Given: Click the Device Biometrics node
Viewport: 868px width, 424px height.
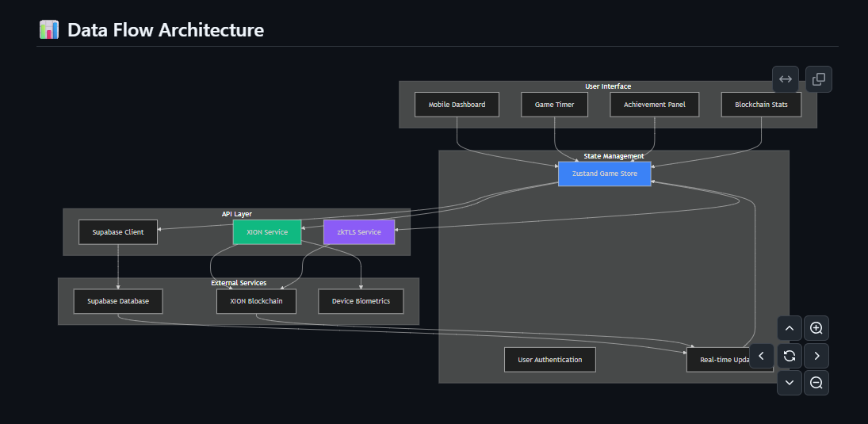Looking at the screenshot, I should 361,301.
